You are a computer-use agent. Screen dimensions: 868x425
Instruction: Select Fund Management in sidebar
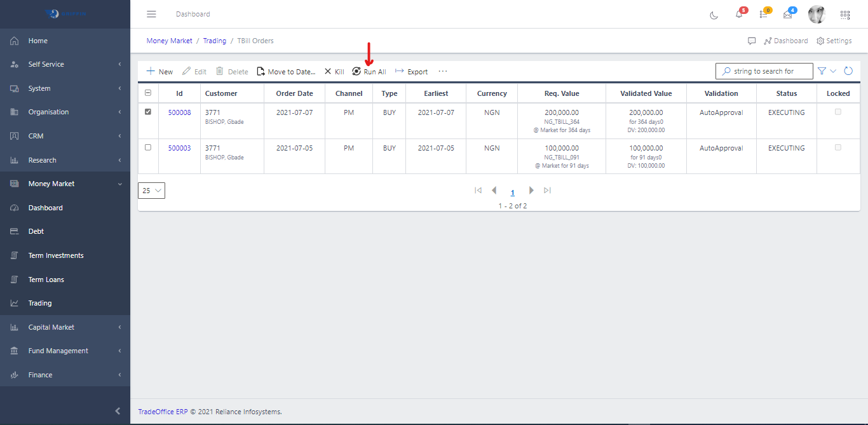pos(58,351)
